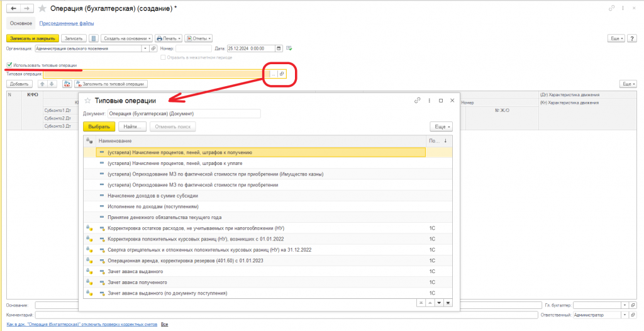
Task: Click the predefined-items icon in the list header
Action: [x=89, y=140]
